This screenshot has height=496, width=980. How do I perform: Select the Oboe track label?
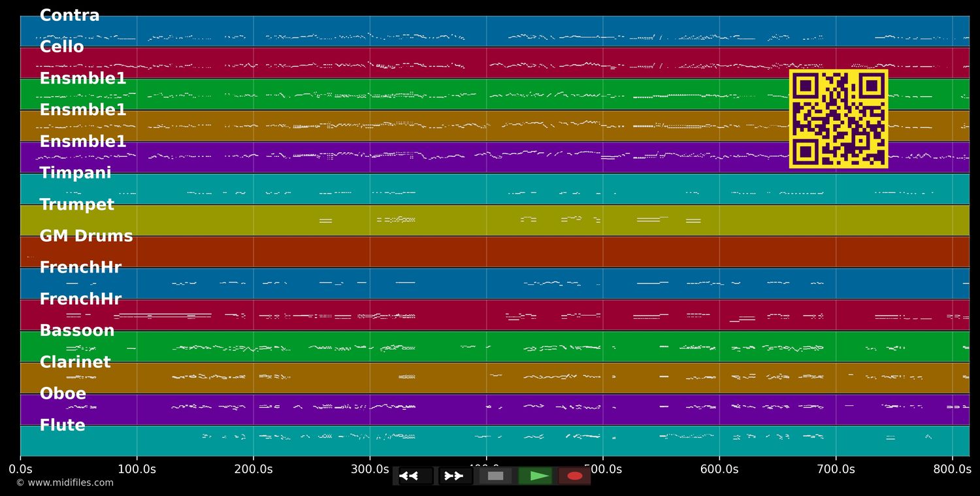coord(63,393)
